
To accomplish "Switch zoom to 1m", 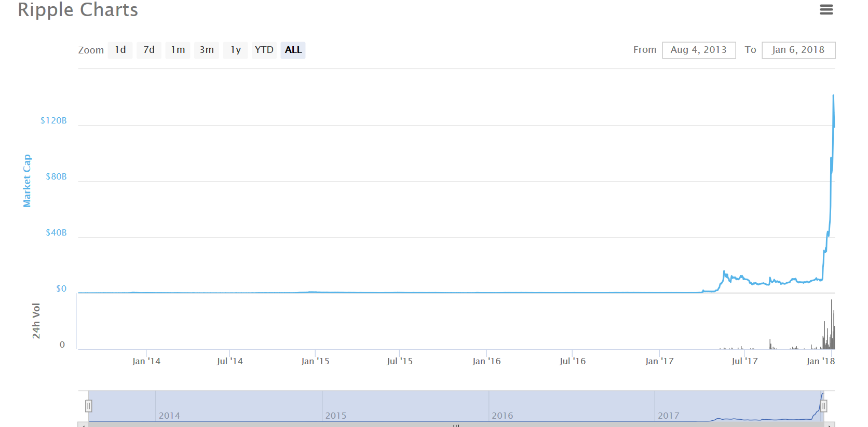I will pyautogui.click(x=178, y=50).
